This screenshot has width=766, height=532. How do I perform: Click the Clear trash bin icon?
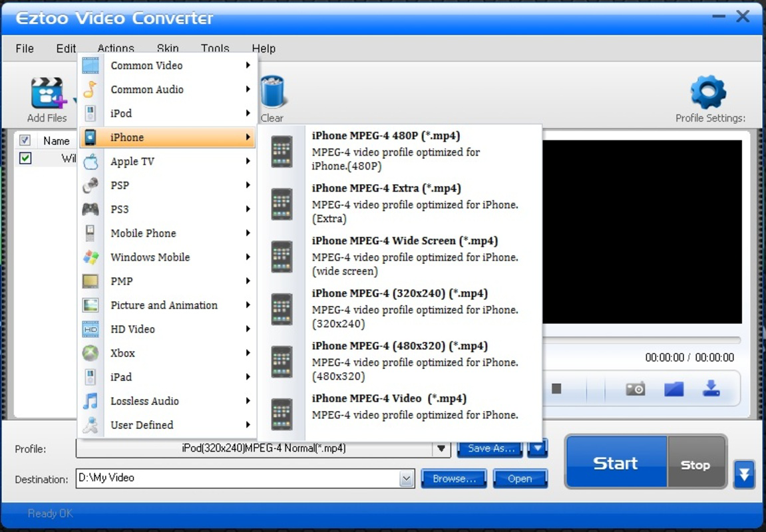click(x=272, y=91)
